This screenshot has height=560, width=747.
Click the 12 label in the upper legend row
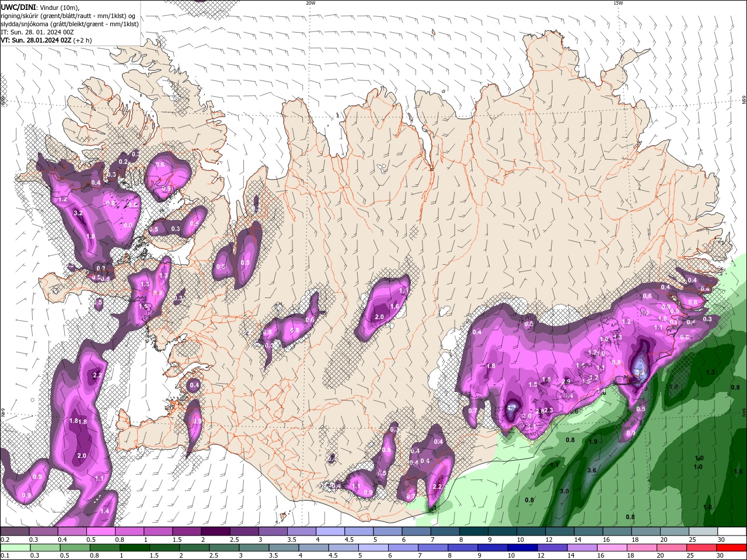(550, 540)
